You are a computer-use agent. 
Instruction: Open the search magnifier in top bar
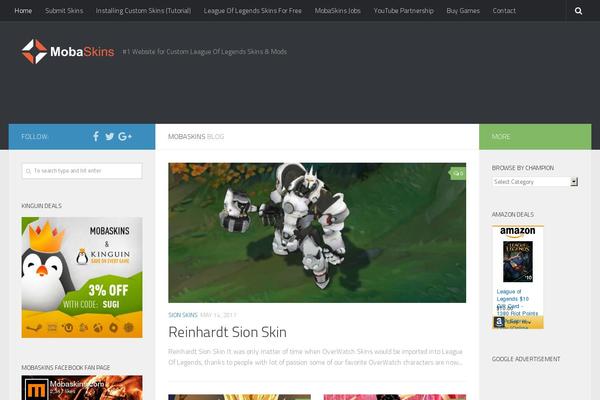[578, 11]
